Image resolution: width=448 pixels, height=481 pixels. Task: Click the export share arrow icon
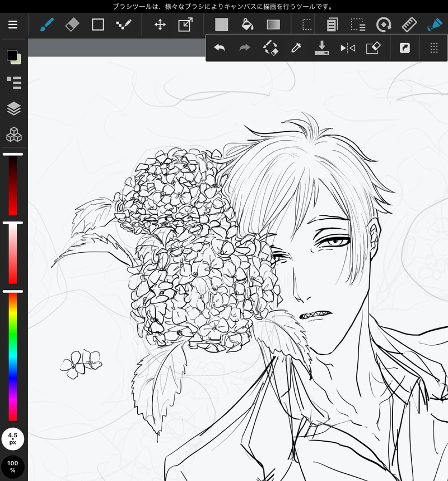point(405,48)
